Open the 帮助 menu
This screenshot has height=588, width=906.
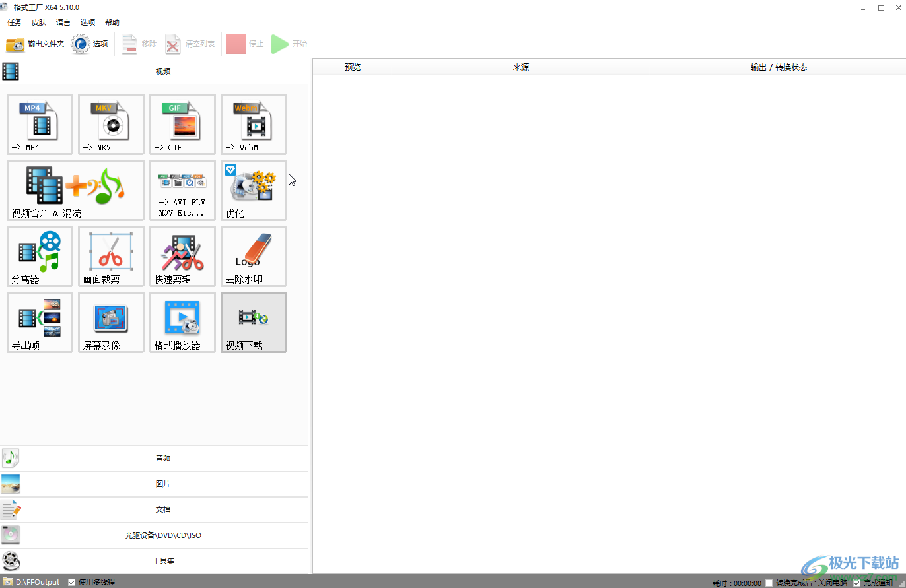point(112,22)
